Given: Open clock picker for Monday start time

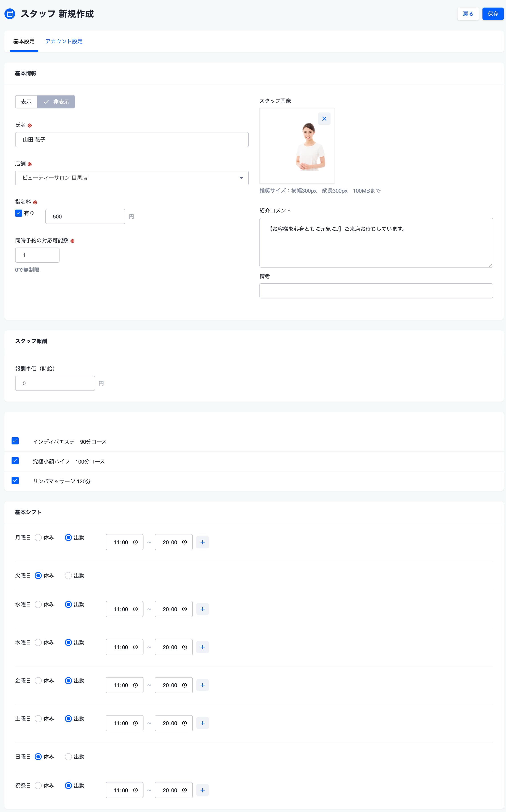Looking at the screenshot, I should pos(135,542).
